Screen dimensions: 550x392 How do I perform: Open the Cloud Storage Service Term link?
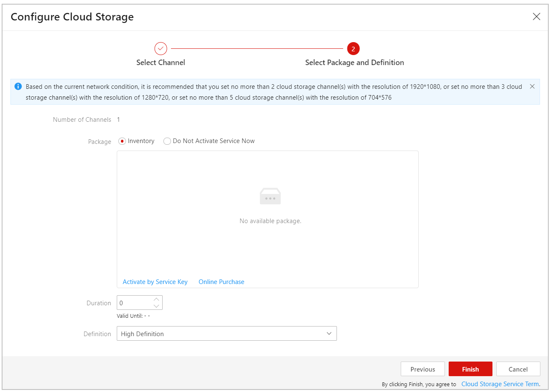[501, 384]
